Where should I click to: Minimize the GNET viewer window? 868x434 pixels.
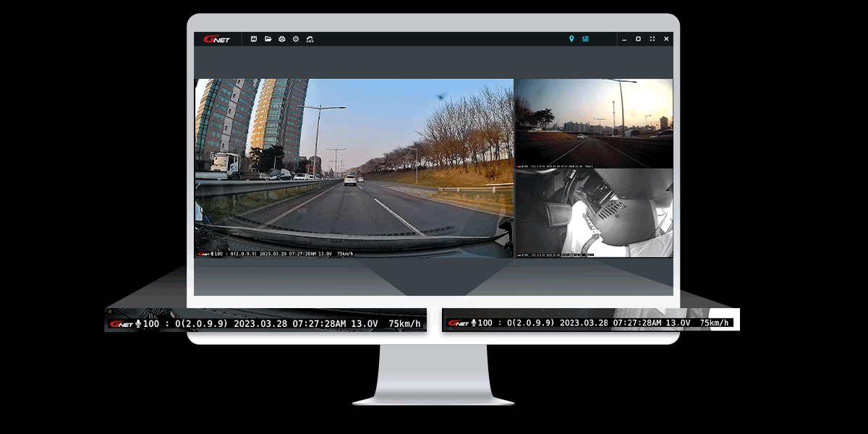[624, 39]
